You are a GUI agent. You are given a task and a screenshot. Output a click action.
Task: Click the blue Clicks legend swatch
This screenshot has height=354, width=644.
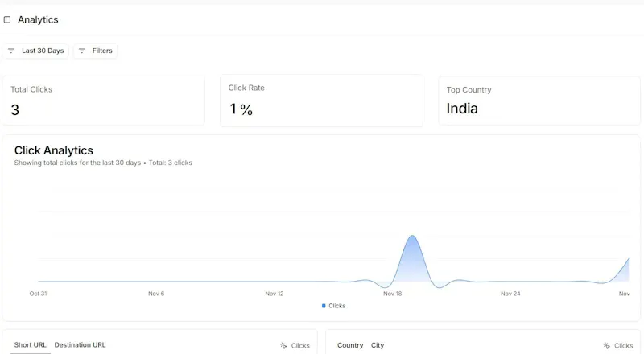point(324,306)
